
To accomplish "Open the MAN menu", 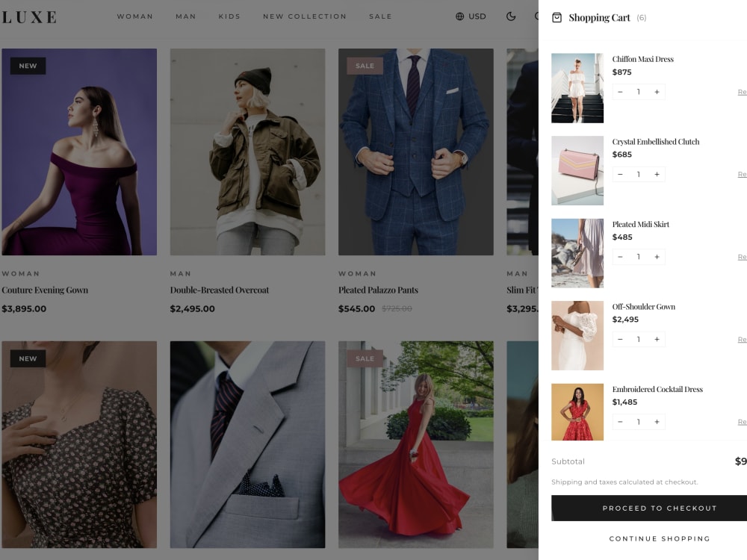I will tap(186, 16).
